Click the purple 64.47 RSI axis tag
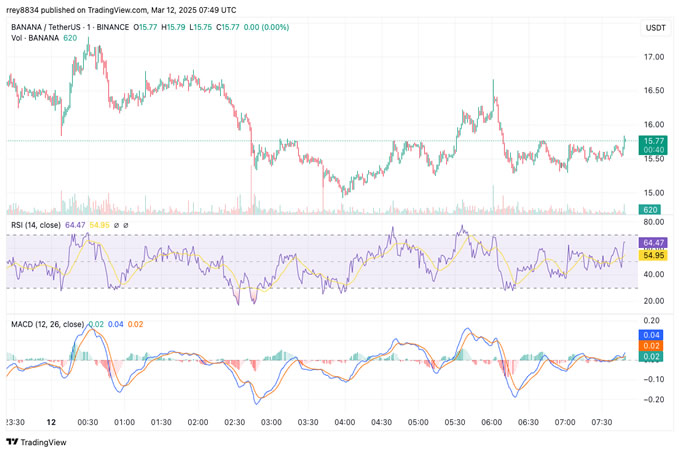The width and height of the screenshot is (680, 453). tap(654, 242)
